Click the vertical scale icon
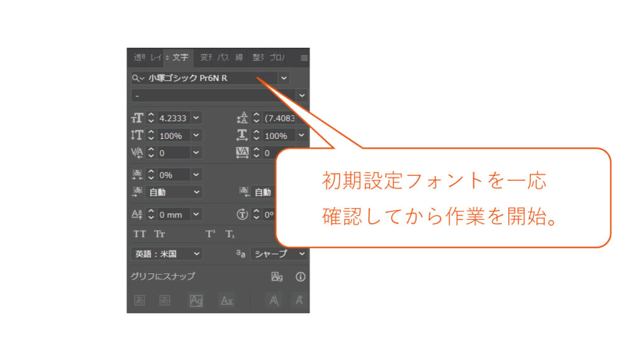The height and width of the screenshot is (362, 644). [137, 136]
